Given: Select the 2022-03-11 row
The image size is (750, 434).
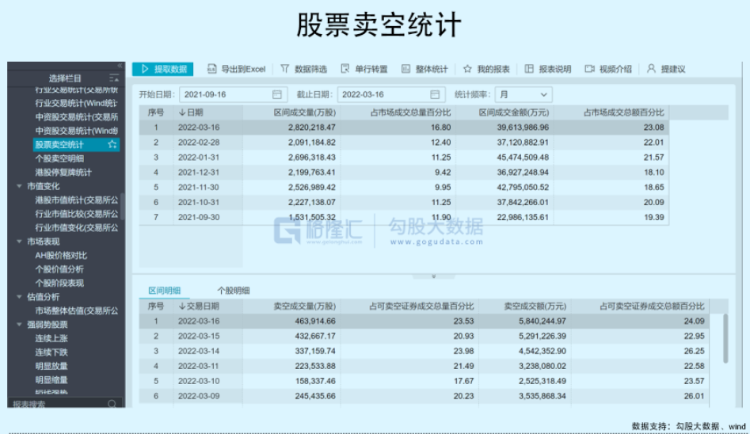Looking at the screenshot, I should pyautogui.click(x=424, y=366).
